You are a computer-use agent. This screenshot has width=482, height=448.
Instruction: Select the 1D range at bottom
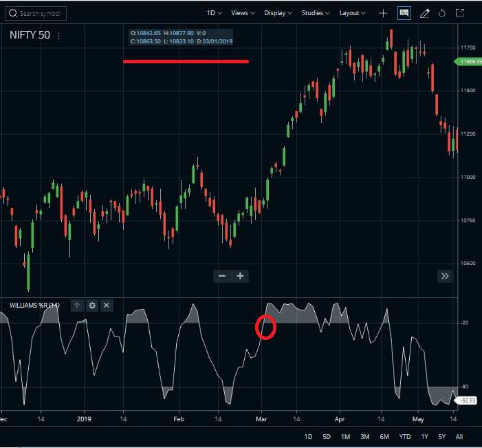pyautogui.click(x=308, y=436)
